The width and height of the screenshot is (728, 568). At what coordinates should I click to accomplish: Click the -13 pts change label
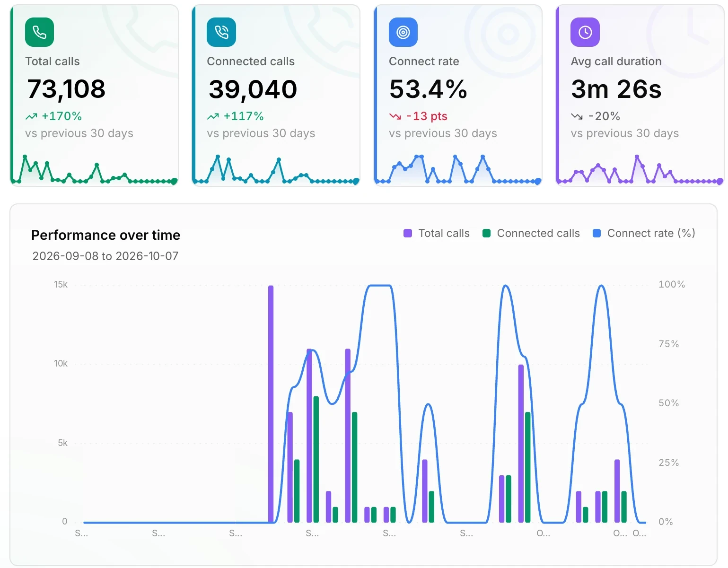427,116
